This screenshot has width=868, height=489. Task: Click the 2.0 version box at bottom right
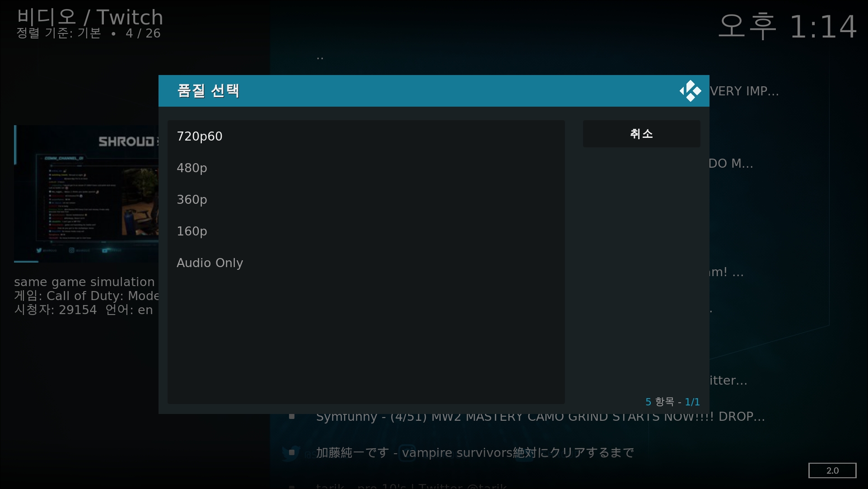point(832,470)
